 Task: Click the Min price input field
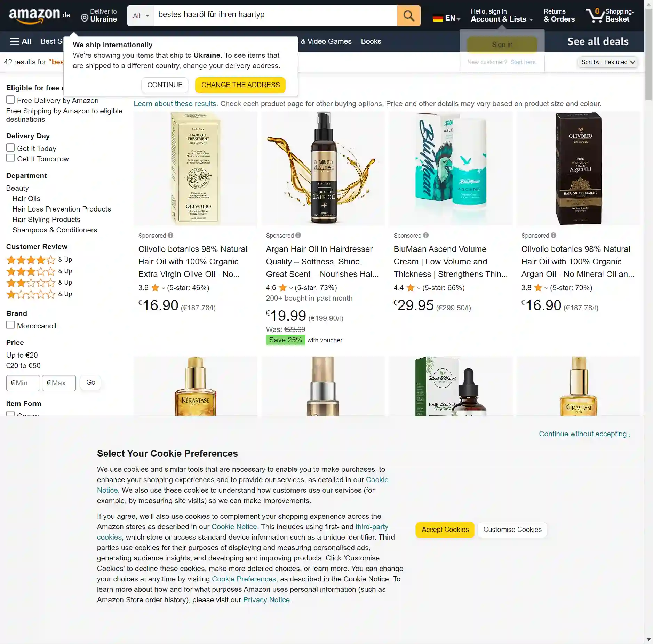23,383
